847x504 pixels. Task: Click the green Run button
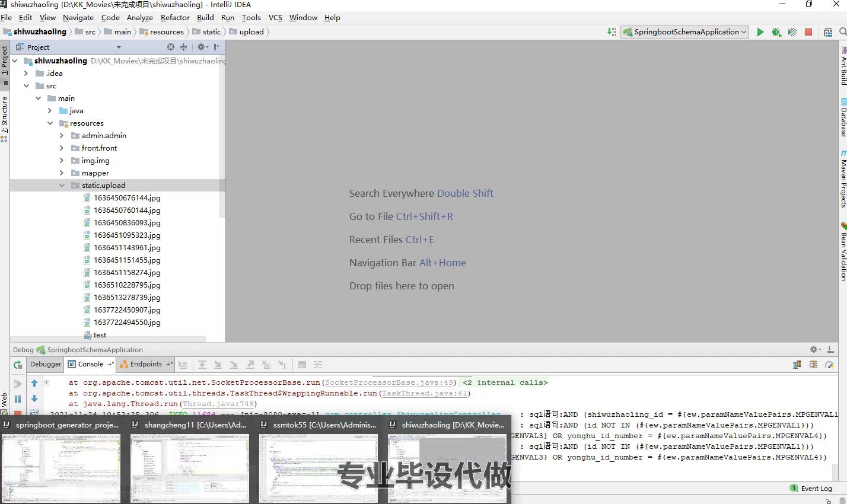click(x=760, y=32)
